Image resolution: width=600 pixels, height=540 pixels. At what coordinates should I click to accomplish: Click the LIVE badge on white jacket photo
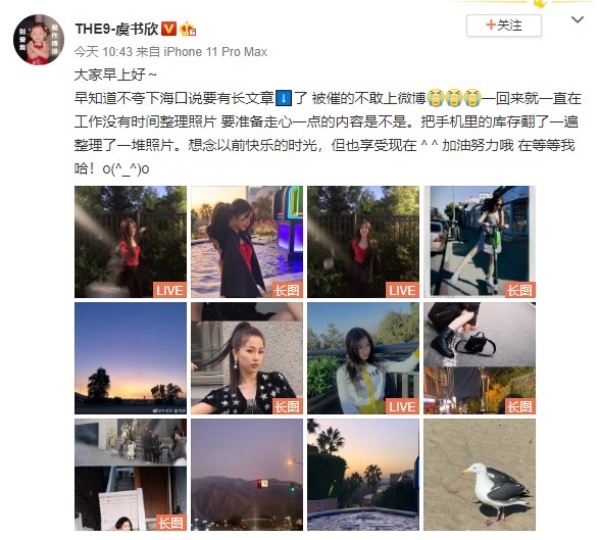pos(402,406)
